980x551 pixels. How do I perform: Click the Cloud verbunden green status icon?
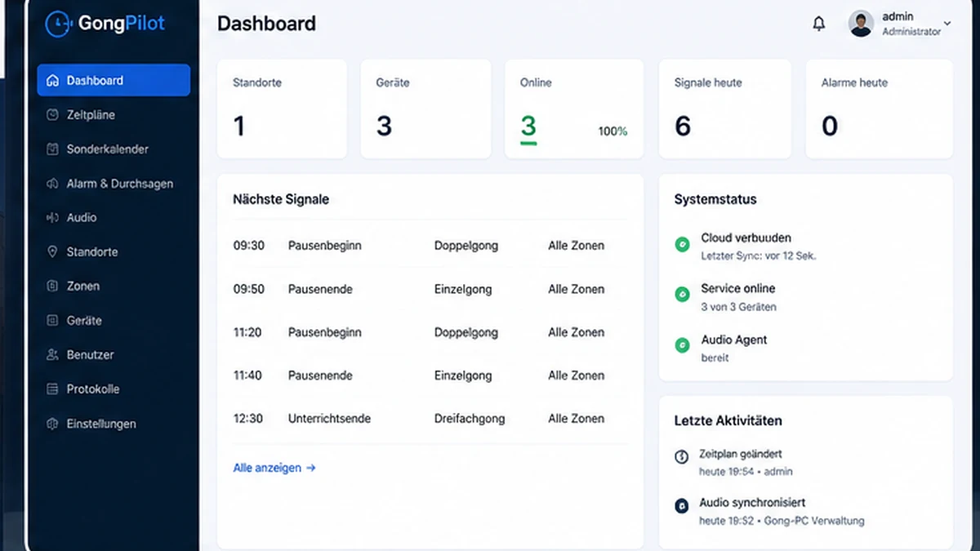point(682,244)
